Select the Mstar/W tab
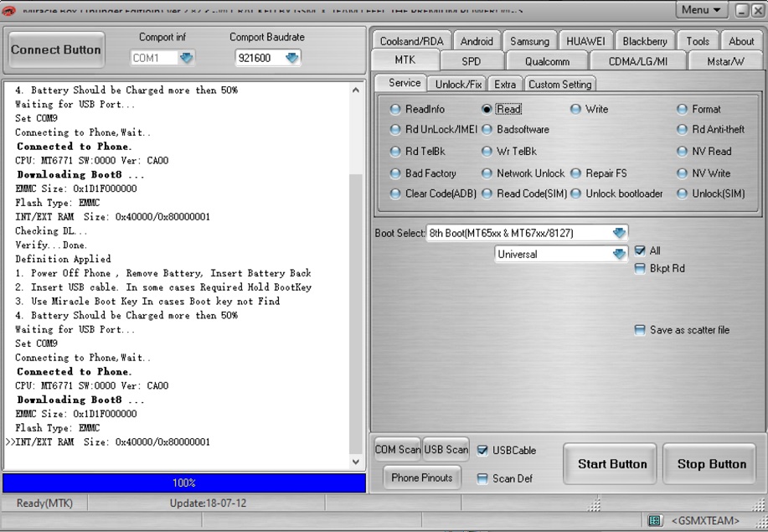This screenshot has height=532, width=768. pos(725,61)
